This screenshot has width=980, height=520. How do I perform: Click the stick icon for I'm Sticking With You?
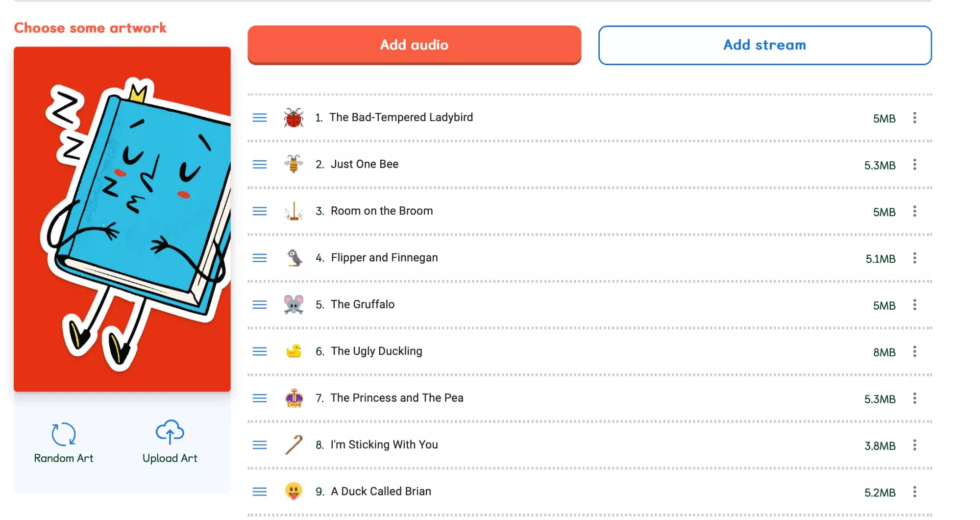pyautogui.click(x=294, y=445)
